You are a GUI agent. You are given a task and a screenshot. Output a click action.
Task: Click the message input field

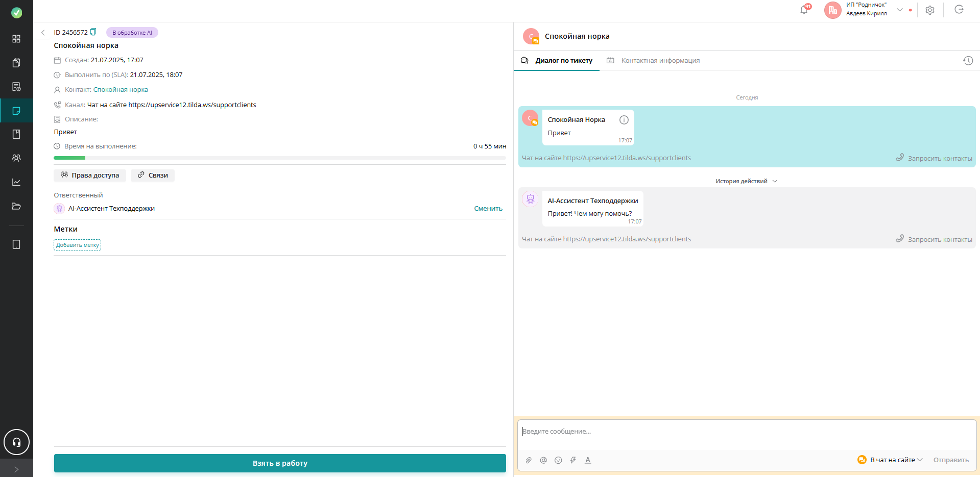747,435
